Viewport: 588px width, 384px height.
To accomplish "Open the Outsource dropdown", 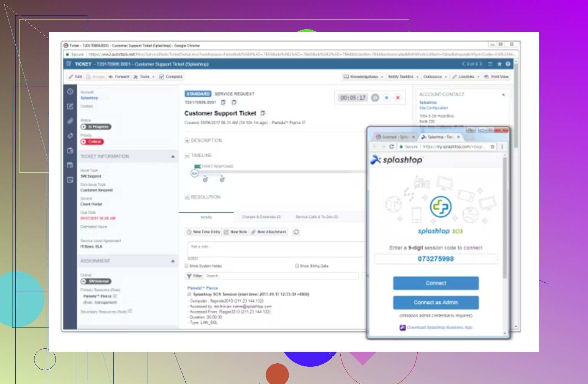I will click(435, 77).
